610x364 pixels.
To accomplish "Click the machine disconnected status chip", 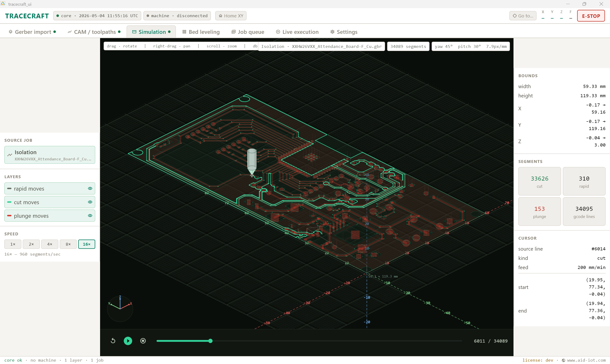I will click(177, 16).
